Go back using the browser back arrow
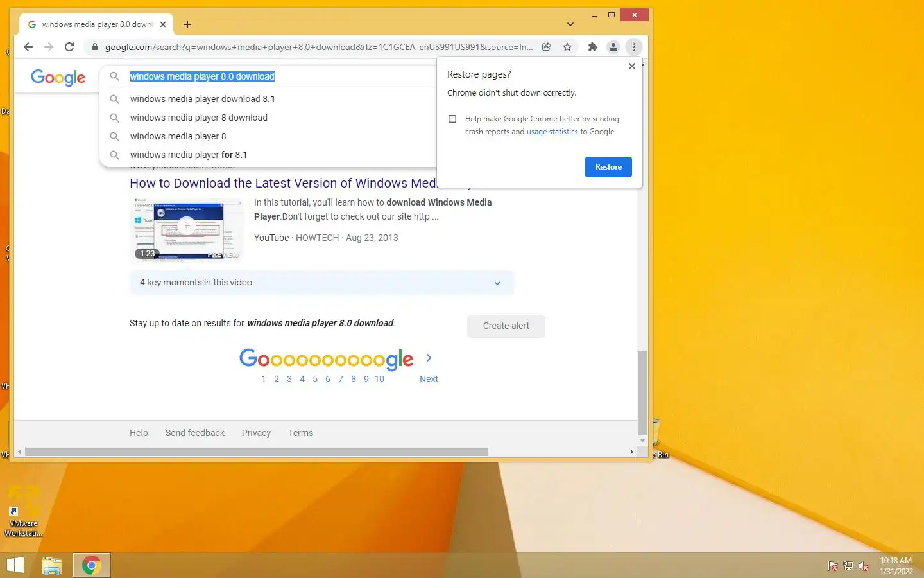The width and height of the screenshot is (924, 578). (28, 47)
